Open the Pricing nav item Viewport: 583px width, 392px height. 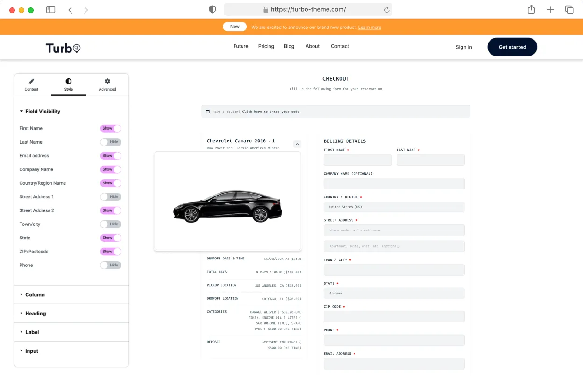pos(266,46)
